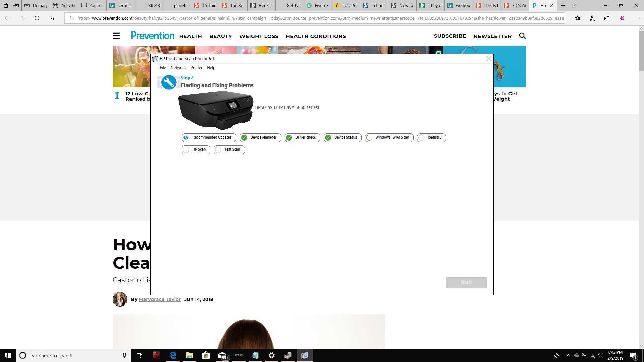Viewport: 644px width, 362px height.
Task: Expand the tab list chevron
Action: 574,5
